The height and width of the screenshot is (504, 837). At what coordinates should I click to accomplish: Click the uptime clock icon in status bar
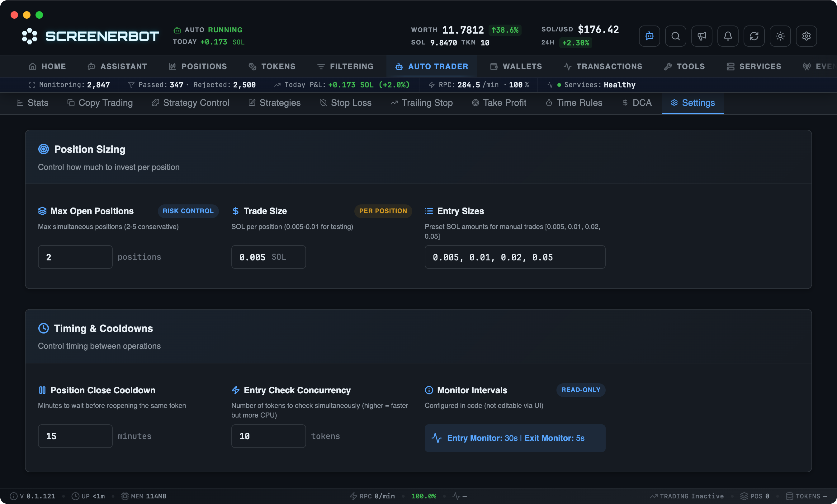[x=75, y=496]
